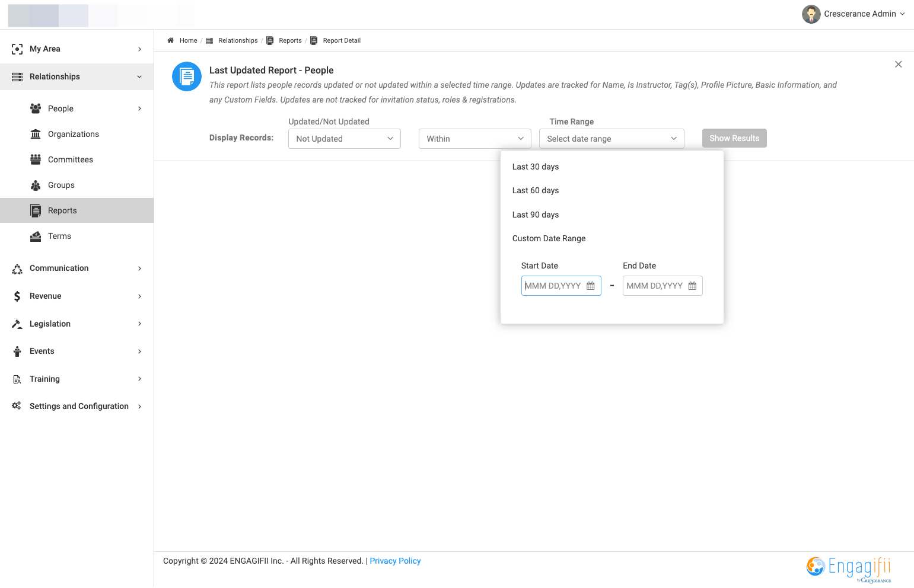Screen dimensions: 914x588
Task: Open the Within dropdown
Action: (x=475, y=139)
